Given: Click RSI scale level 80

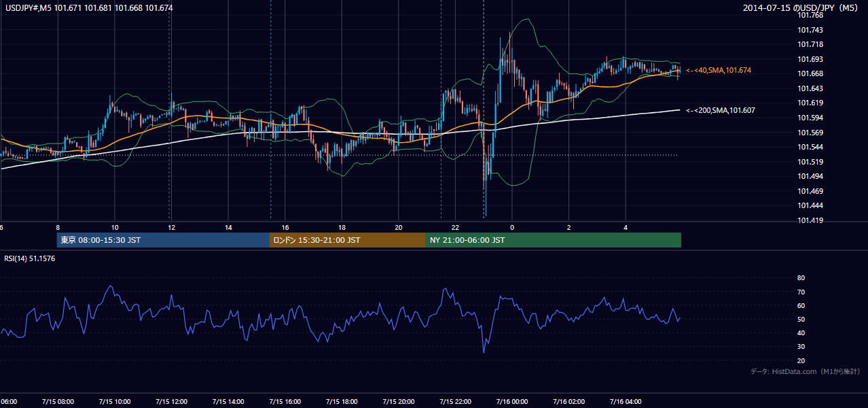Looking at the screenshot, I should coord(801,278).
